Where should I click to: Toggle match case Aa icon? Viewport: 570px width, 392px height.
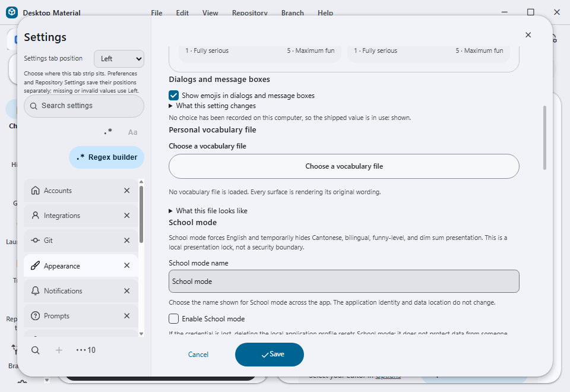click(x=132, y=132)
